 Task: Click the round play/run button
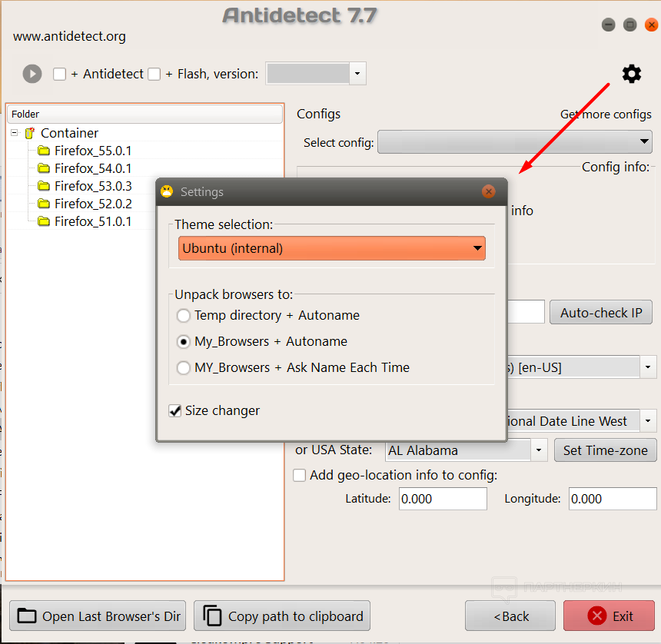click(x=32, y=74)
